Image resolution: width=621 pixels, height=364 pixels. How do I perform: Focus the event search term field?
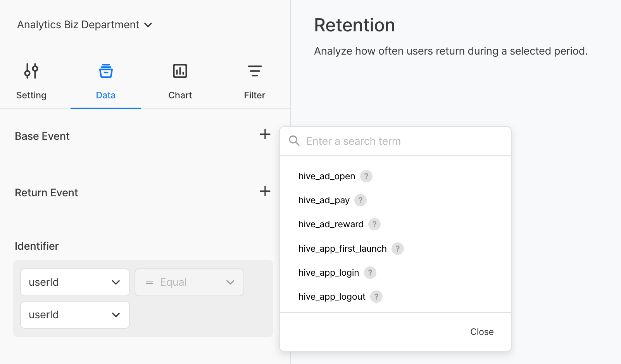[x=403, y=141]
